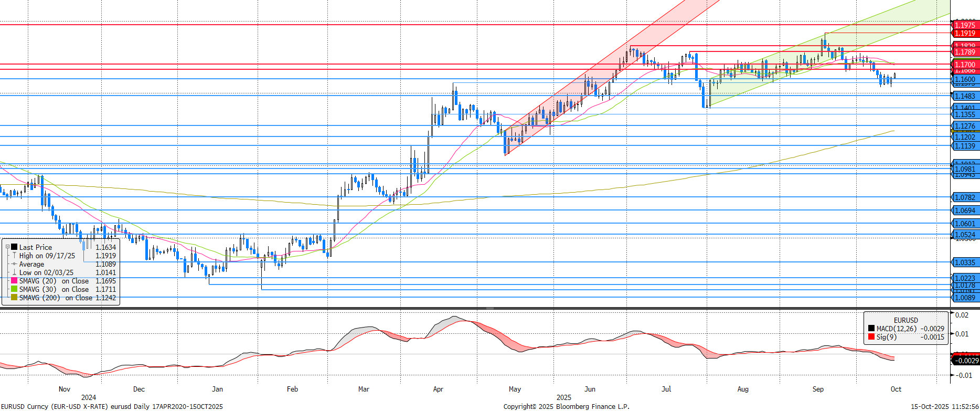
Task: Click the black Last Price color swatch
Action: tap(14, 247)
